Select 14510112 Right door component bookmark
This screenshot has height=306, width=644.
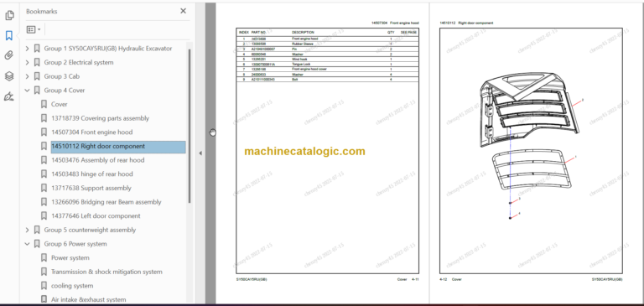118,146
